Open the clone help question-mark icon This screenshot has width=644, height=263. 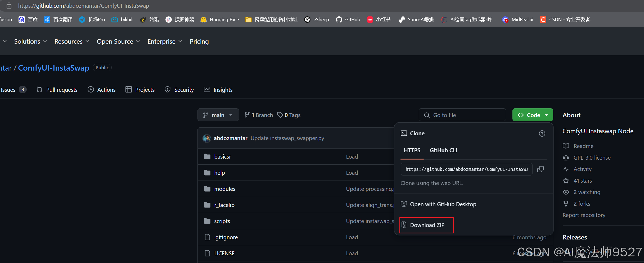click(x=542, y=133)
